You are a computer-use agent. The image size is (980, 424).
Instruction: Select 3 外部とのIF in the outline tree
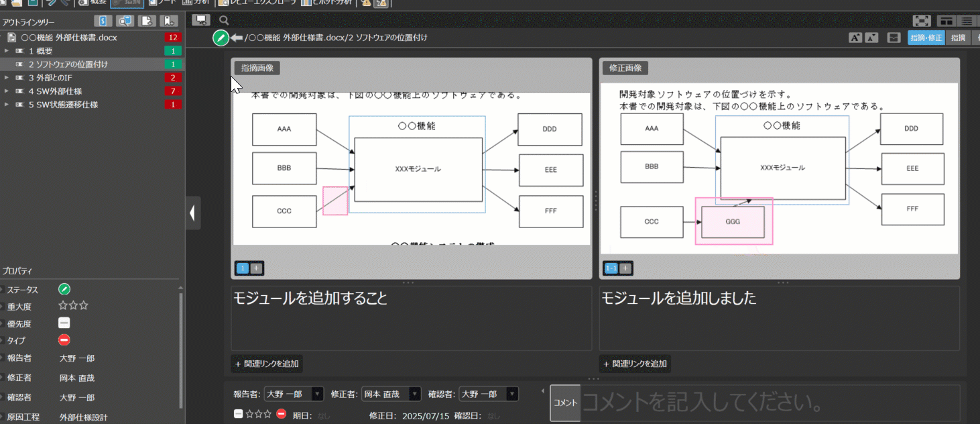(x=50, y=78)
